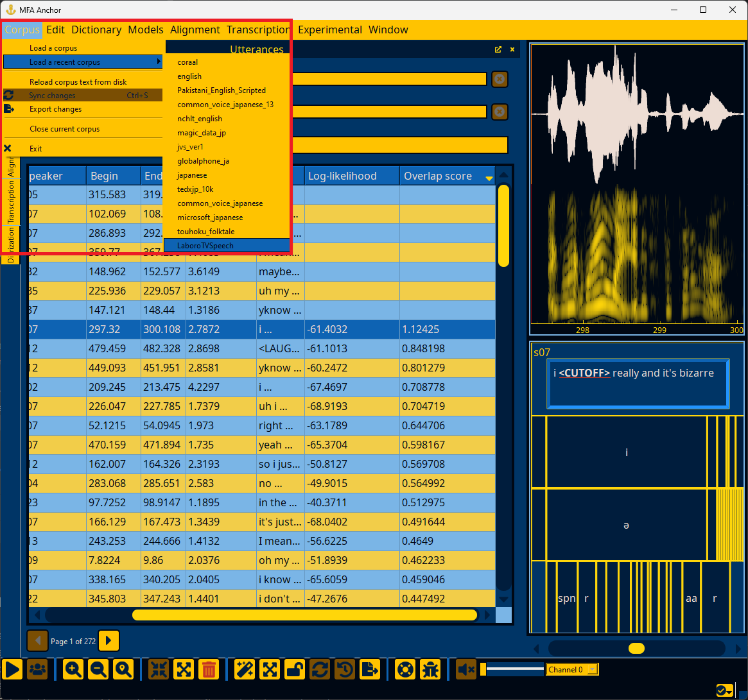
Task: Go to next page with the right arrow
Action: (109, 640)
